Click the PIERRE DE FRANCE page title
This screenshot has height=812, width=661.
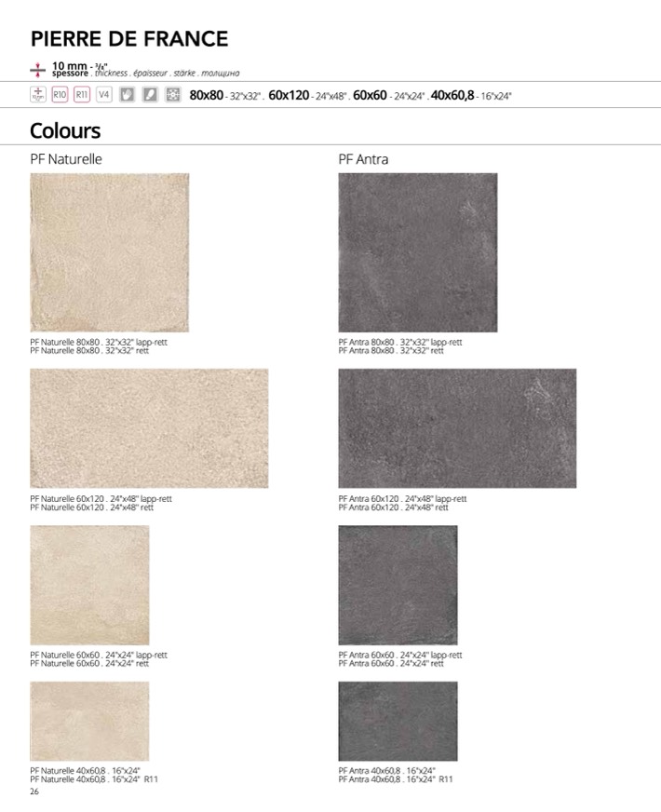(x=129, y=39)
